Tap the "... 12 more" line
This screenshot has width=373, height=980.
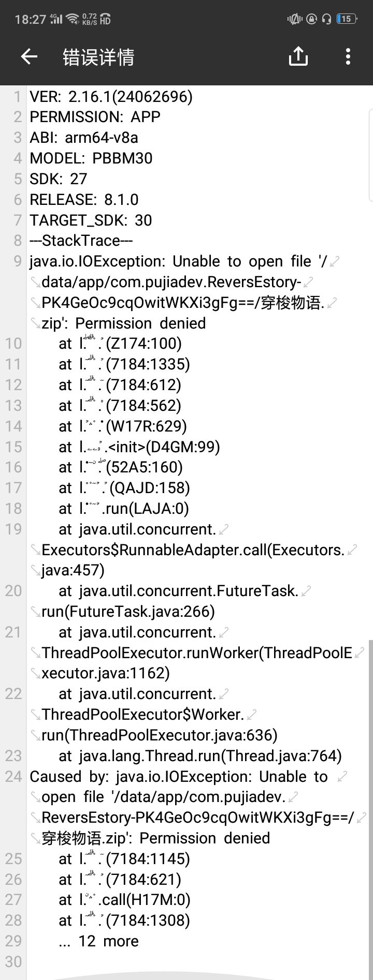pos(98,941)
